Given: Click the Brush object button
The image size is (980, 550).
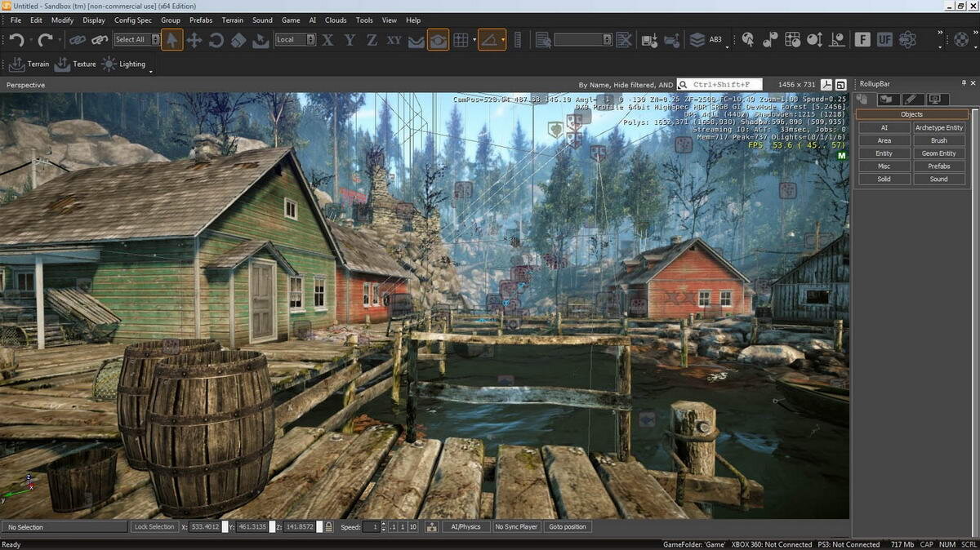Looking at the screenshot, I should [939, 140].
